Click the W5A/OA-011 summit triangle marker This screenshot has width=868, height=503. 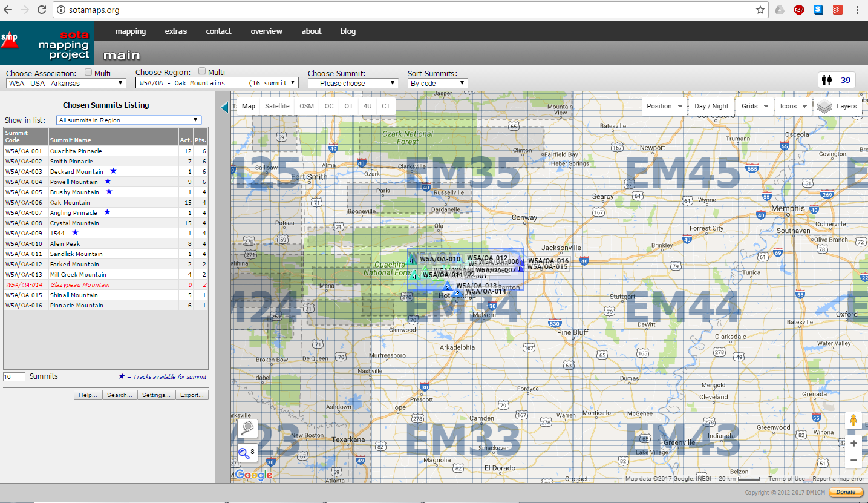click(414, 276)
